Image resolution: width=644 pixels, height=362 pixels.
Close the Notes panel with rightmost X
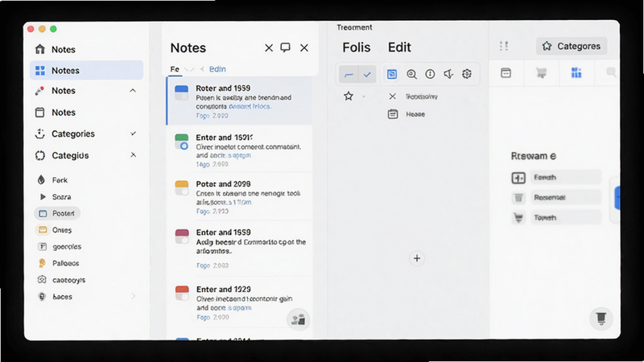[304, 48]
